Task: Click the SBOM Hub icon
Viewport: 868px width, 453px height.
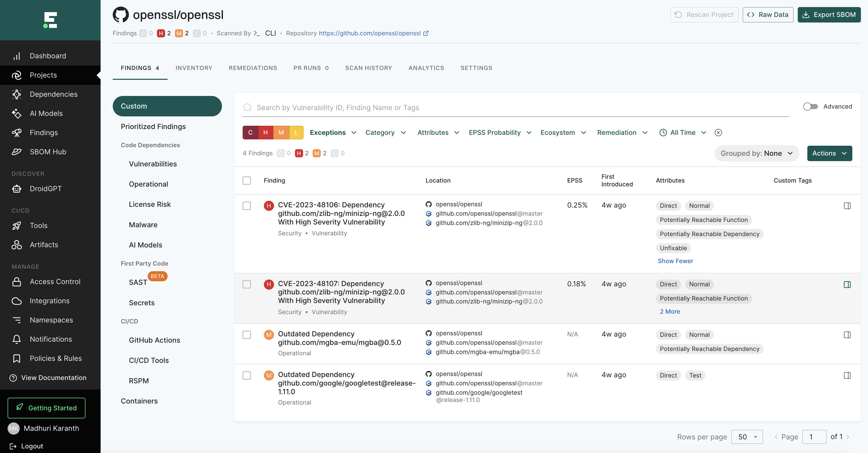Action: 16,152
